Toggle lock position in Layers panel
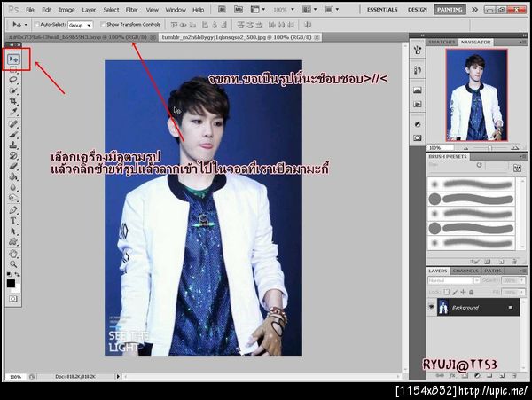 (x=463, y=292)
